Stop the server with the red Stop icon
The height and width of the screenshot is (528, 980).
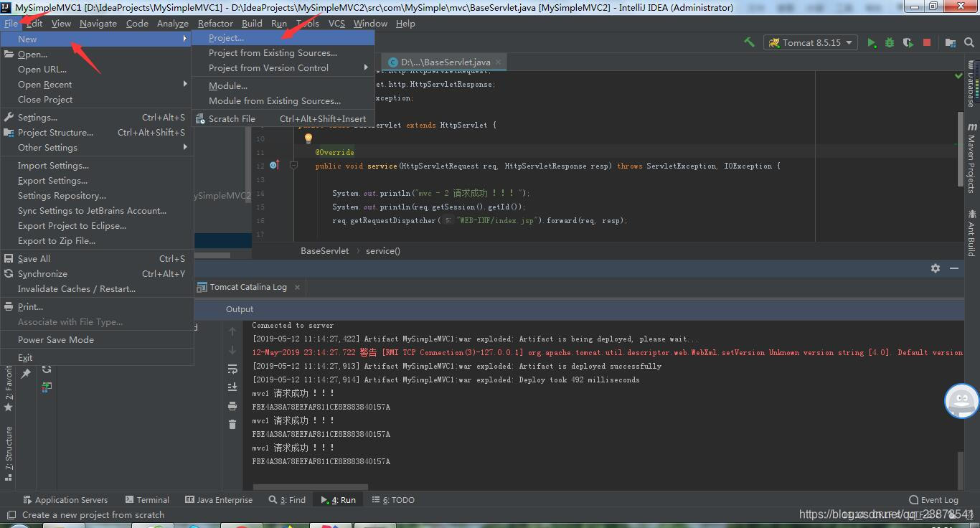click(927, 42)
